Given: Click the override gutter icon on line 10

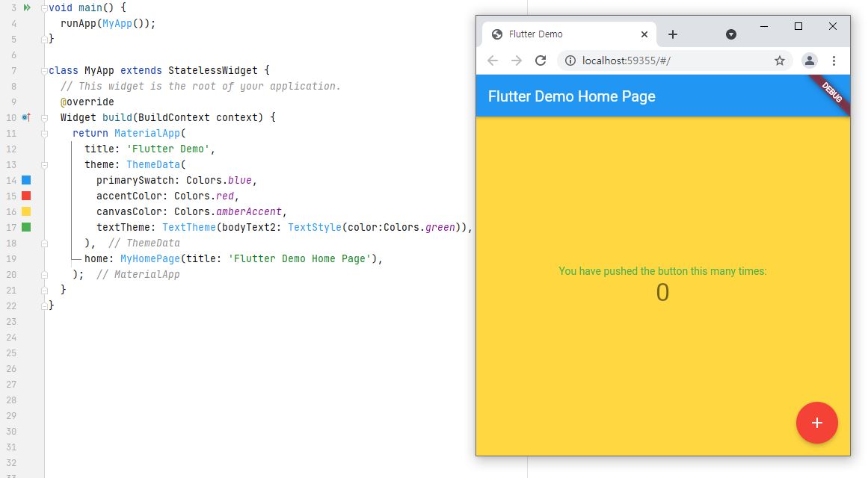Looking at the screenshot, I should click(x=26, y=117).
